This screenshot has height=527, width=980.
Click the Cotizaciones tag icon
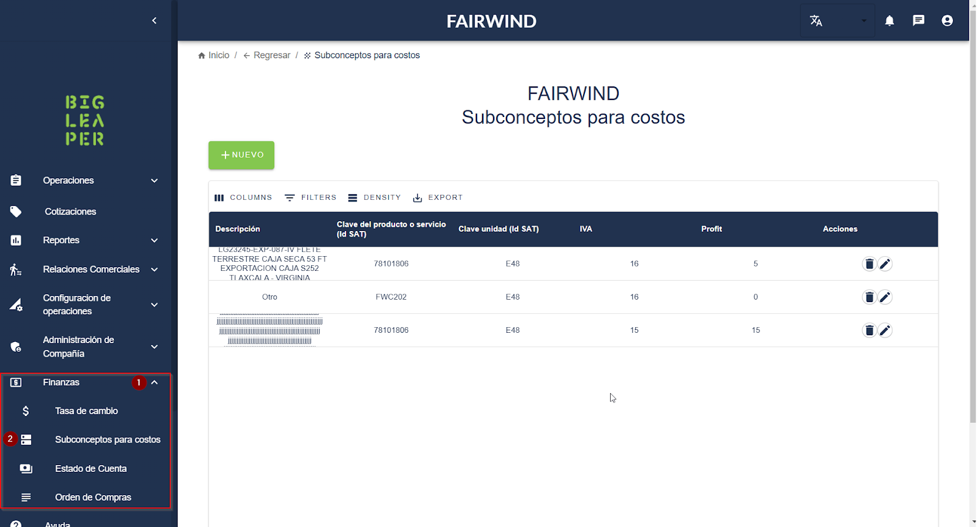16,211
